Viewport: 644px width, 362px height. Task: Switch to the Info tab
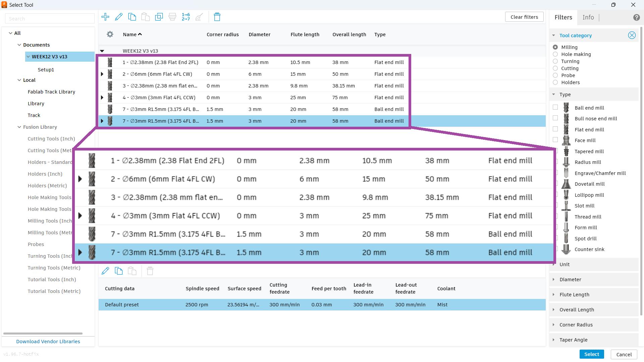click(x=588, y=17)
